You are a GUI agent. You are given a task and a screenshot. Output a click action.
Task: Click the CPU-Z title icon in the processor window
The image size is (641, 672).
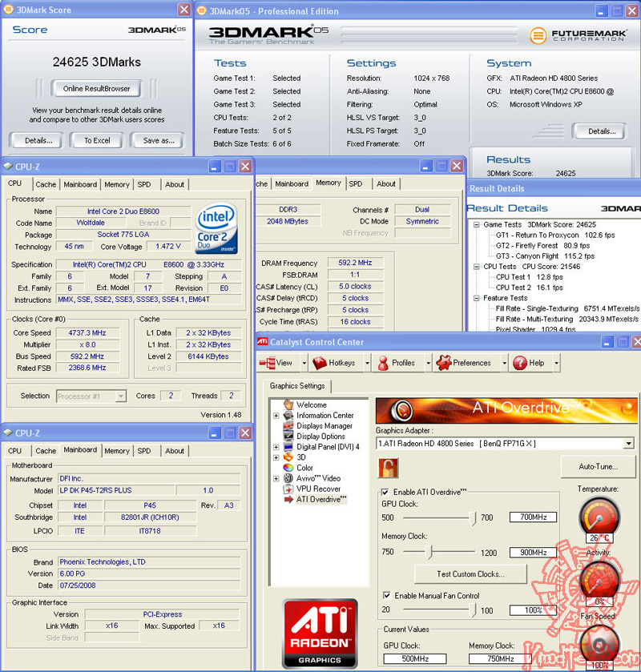pyautogui.click(x=8, y=167)
